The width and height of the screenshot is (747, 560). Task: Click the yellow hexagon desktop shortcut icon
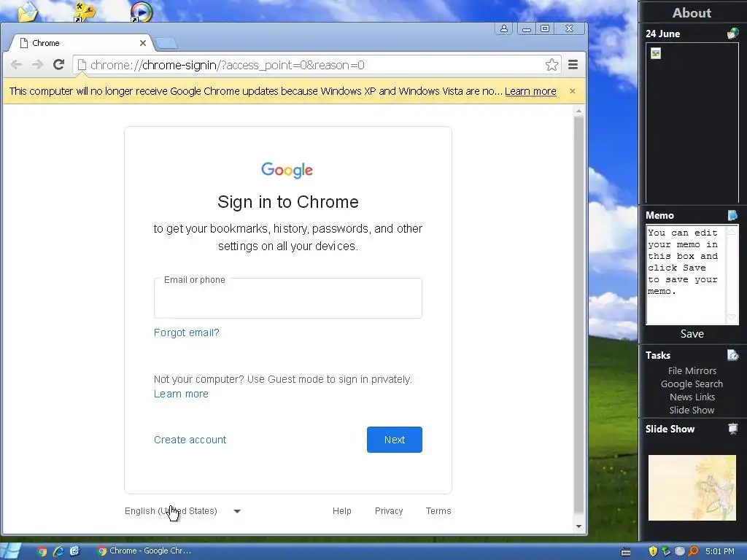click(x=85, y=12)
